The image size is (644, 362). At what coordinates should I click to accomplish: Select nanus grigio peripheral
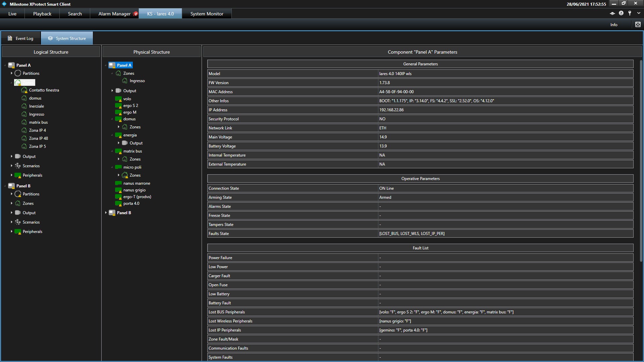(x=135, y=190)
